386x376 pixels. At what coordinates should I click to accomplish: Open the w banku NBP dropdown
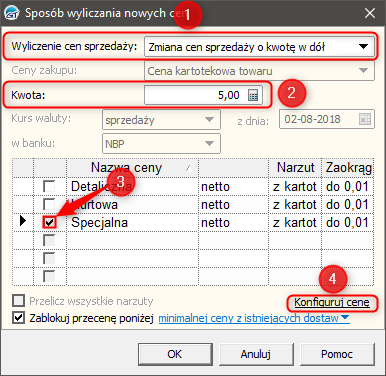coord(161,144)
